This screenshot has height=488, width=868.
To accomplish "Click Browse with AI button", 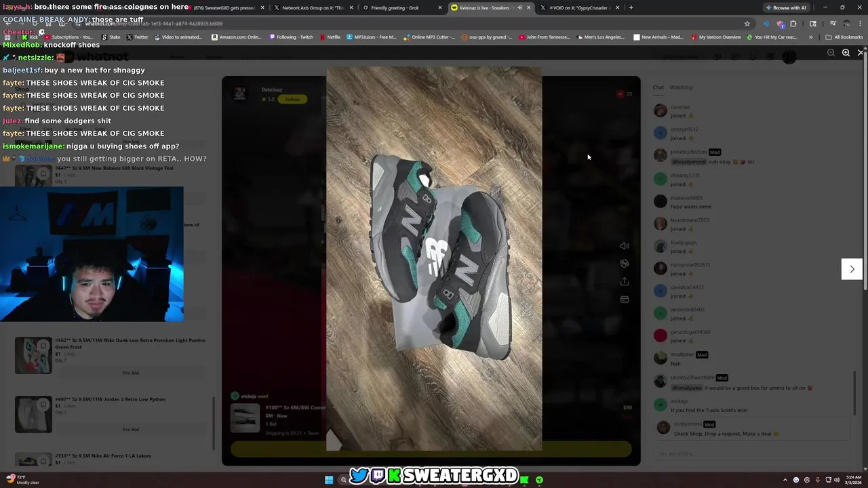I will click(786, 7).
